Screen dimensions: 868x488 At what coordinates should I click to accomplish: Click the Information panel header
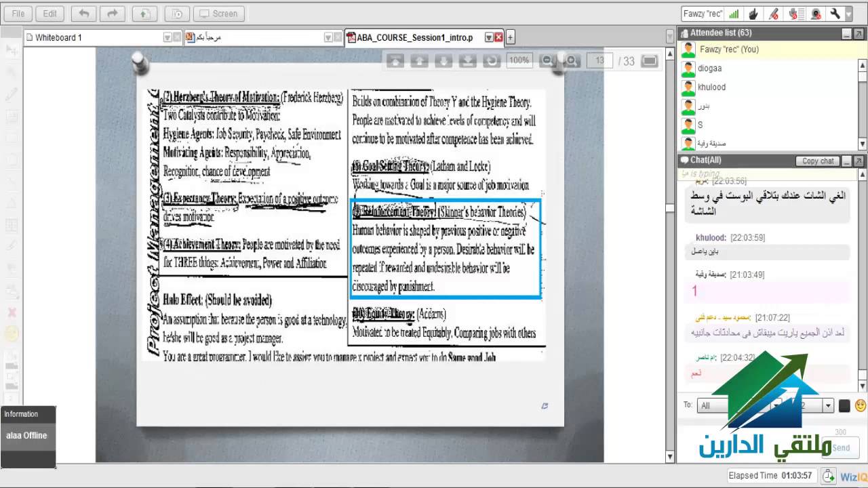coord(28,414)
